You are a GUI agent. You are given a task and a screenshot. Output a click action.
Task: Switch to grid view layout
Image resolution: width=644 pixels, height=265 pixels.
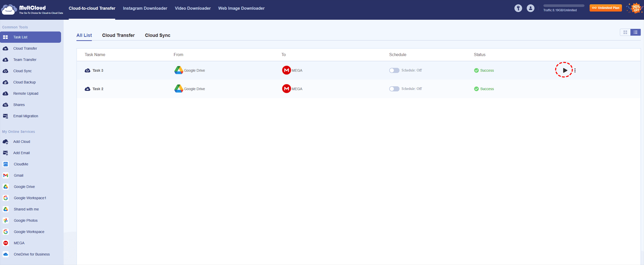click(x=625, y=32)
